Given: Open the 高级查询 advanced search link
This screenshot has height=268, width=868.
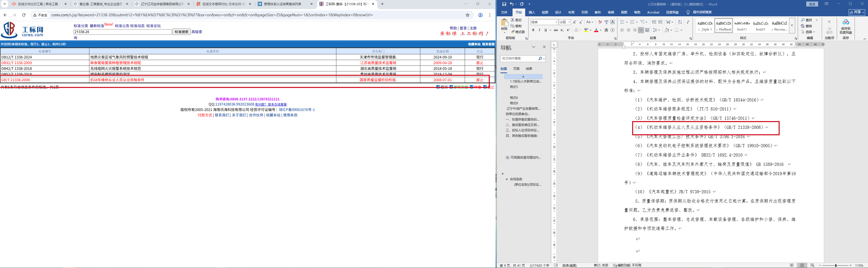Looking at the screenshot, I should tap(197, 32).
